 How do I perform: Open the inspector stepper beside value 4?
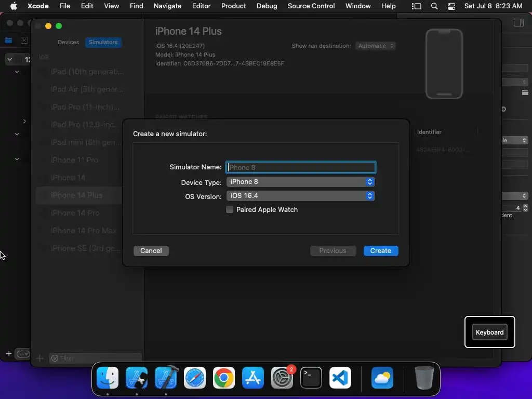point(525,208)
